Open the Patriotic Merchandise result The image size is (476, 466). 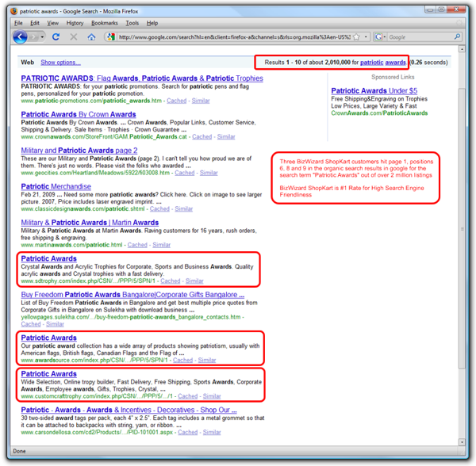56,186
